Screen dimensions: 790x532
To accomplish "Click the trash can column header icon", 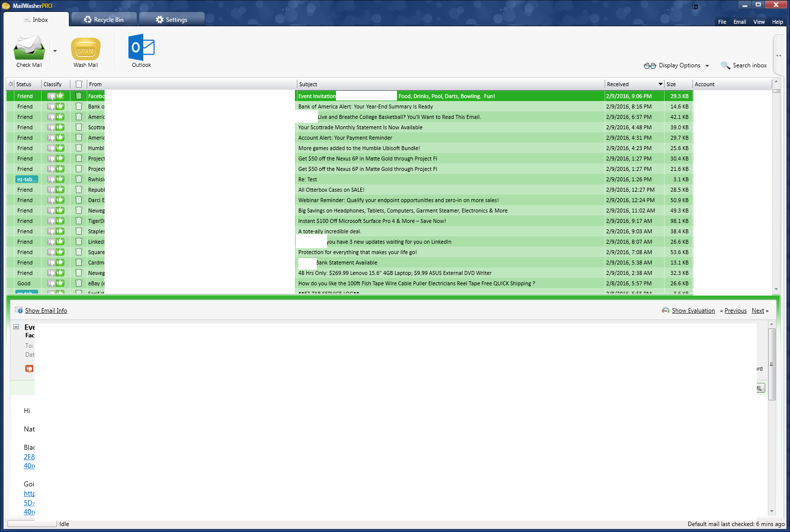I will pos(79,84).
